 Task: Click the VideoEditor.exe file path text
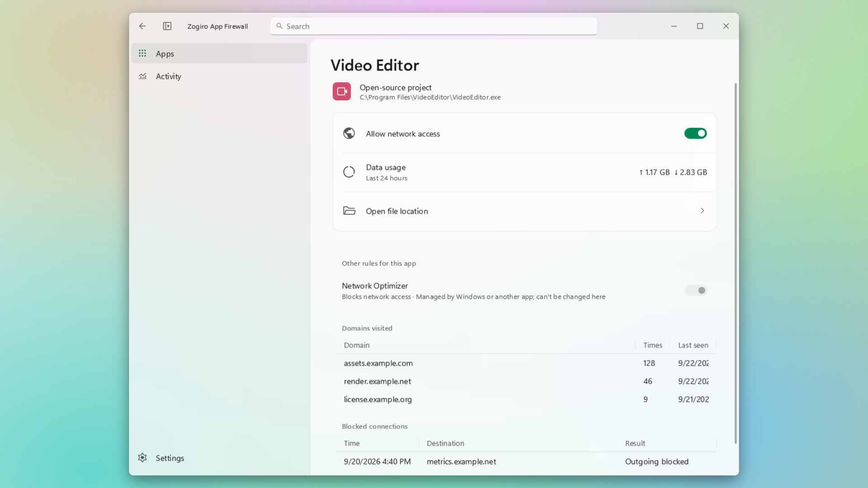click(430, 97)
